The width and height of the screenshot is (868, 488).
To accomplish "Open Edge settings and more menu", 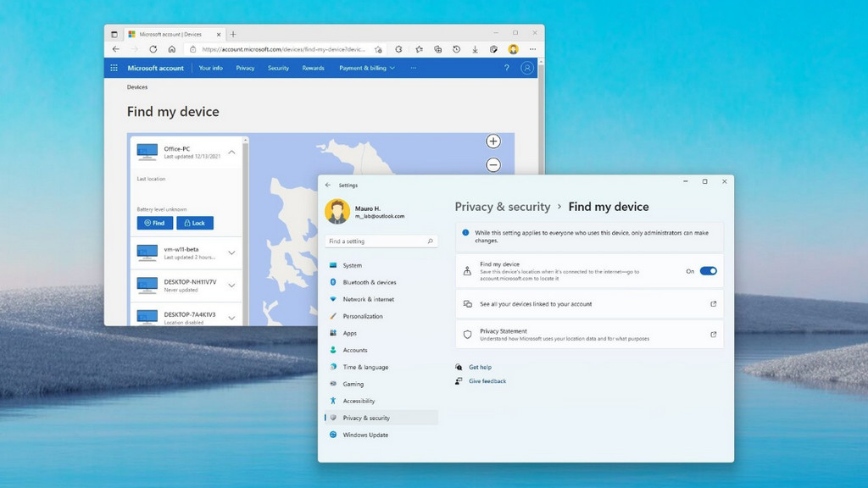I will 532,49.
